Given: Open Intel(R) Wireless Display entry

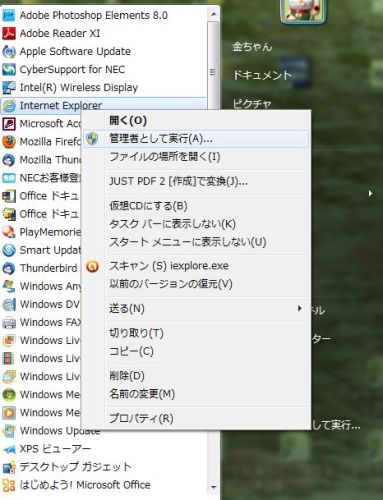Looking at the screenshot, I should (104, 87).
